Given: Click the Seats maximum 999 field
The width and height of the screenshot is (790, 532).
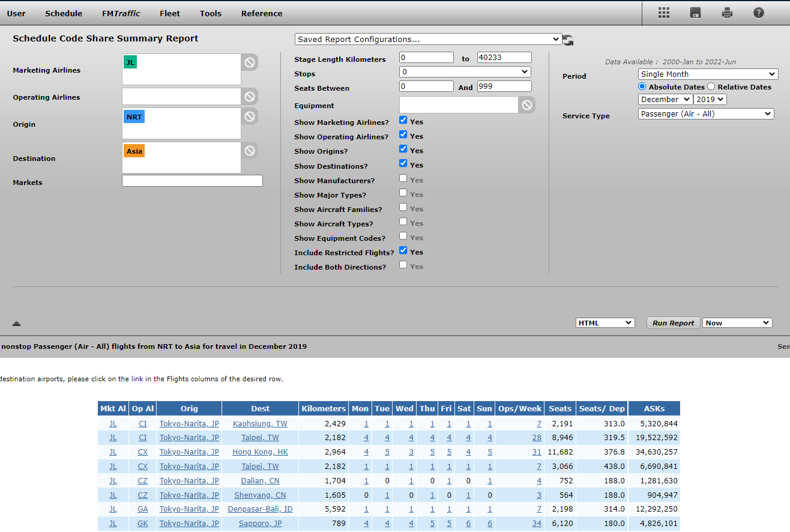Looking at the screenshot, I should coord(504,86).
